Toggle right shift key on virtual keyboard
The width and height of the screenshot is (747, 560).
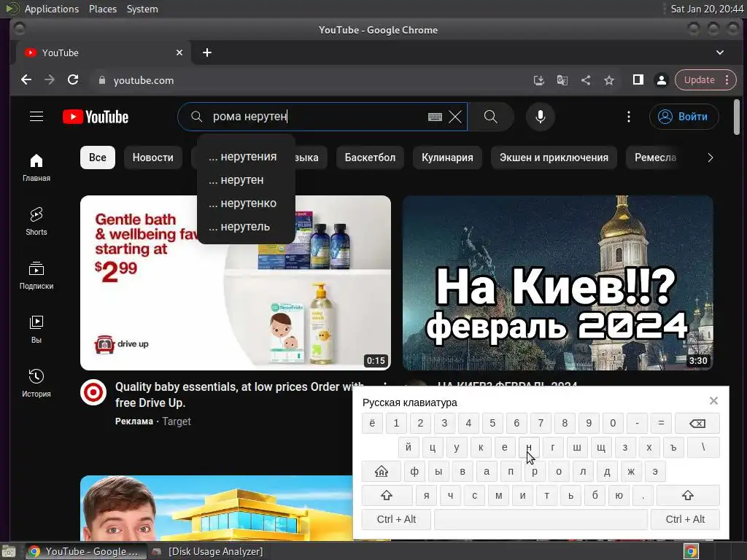click(x=688, y=496)
